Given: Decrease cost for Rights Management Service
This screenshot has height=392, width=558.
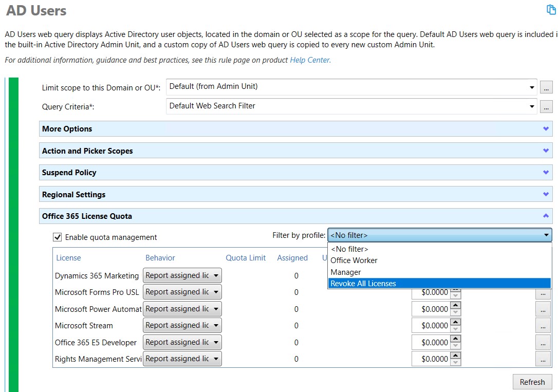Looking at the screenshot, I should pyautogui.click(x=456, y=363).
